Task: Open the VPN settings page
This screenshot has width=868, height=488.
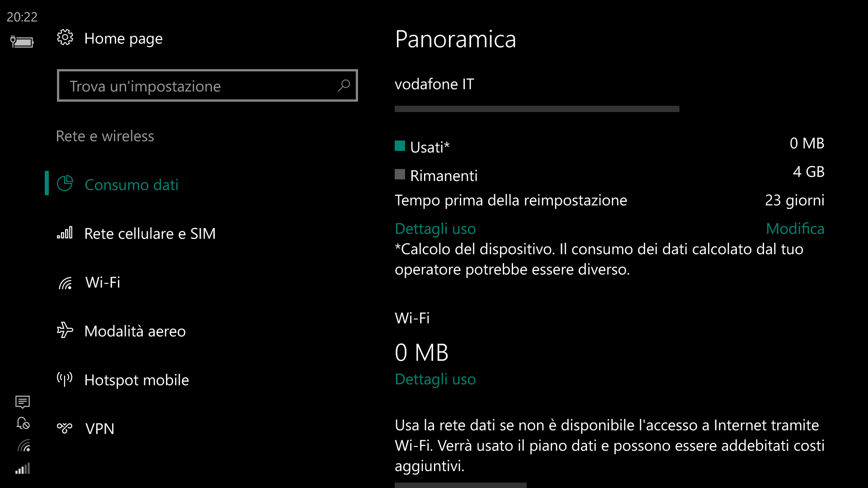Action: point(100,429)
